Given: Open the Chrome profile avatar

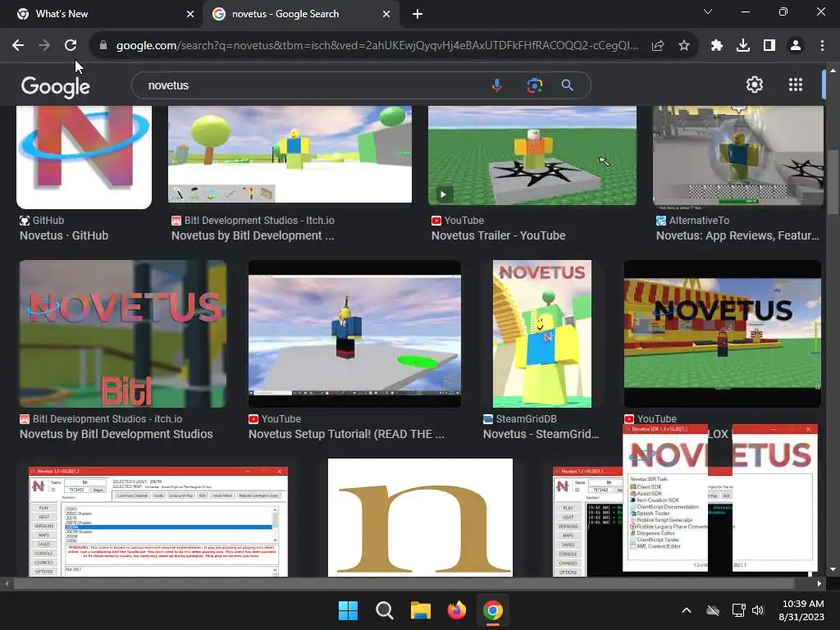Looking at the screenshot, I should 796,46.
